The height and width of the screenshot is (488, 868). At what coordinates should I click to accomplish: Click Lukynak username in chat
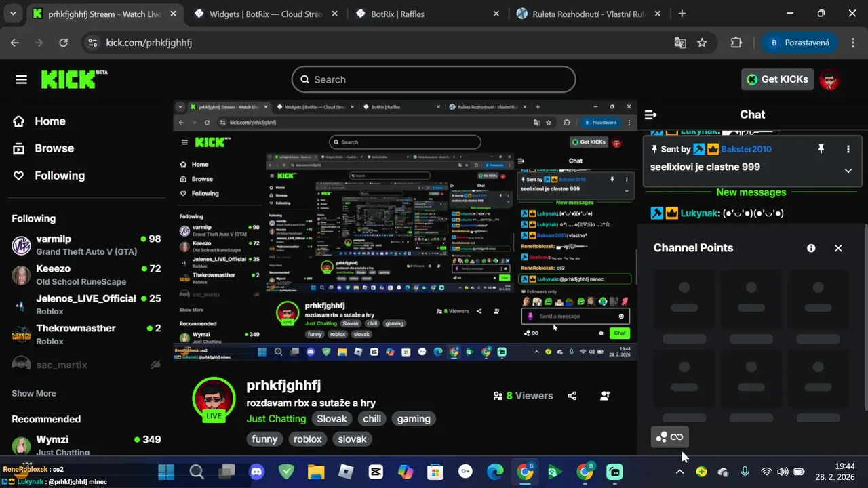(699, 213)
